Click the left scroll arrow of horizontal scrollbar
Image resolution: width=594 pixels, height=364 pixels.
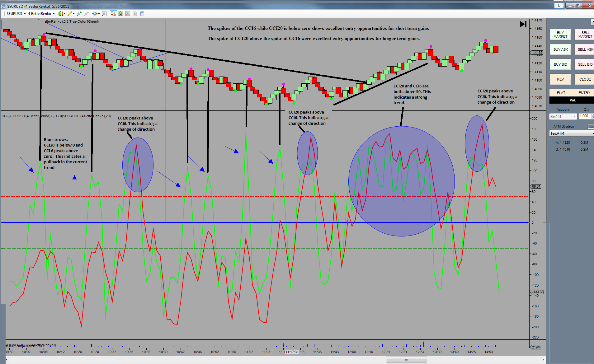click(x=7, y=360)
